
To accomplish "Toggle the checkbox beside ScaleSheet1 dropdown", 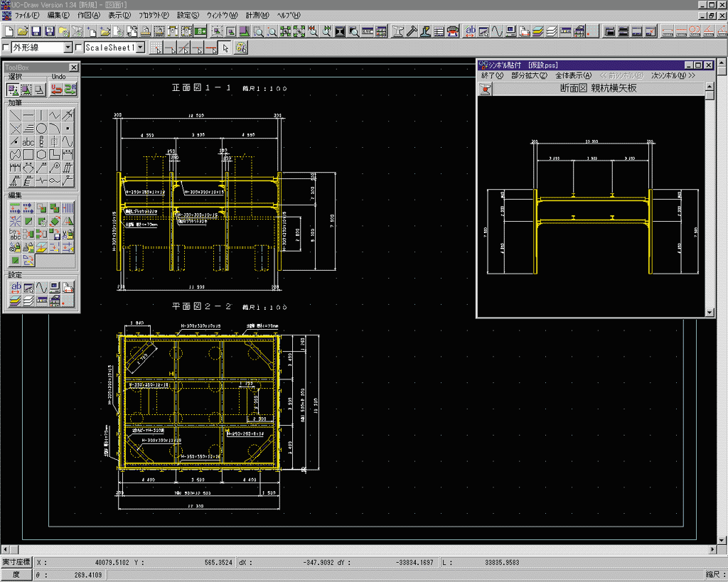I will tap(79, 48).
